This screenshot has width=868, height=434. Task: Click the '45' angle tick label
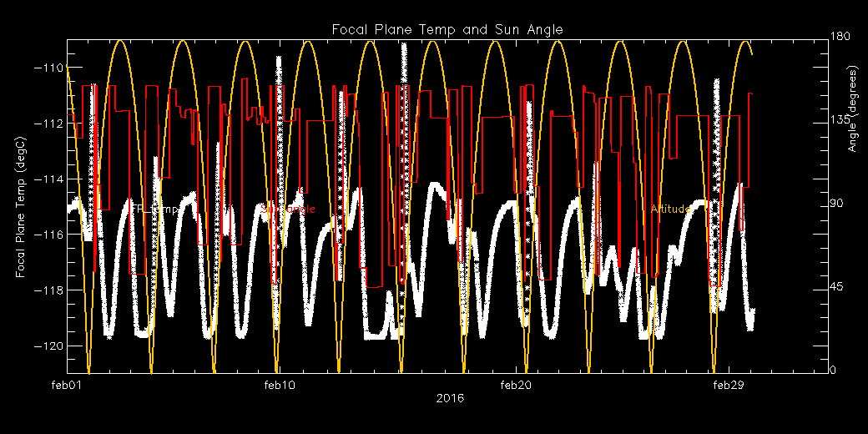click(836, 287)
